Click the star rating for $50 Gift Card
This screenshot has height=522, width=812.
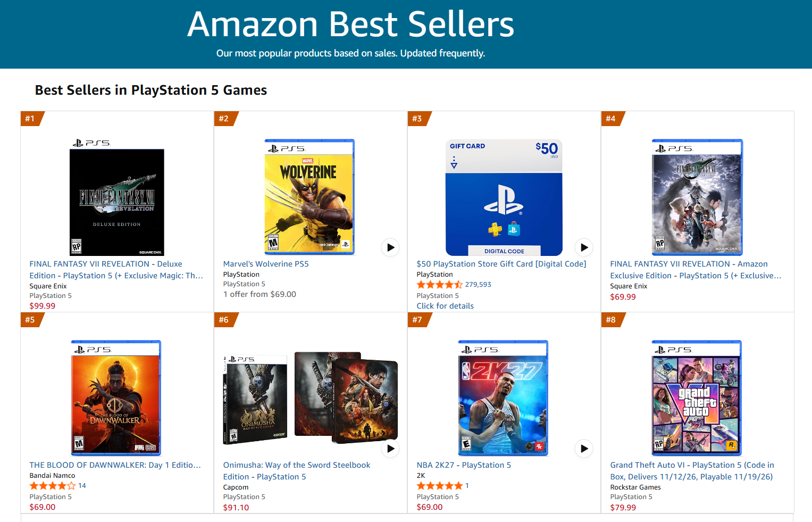tap(440, 285)
